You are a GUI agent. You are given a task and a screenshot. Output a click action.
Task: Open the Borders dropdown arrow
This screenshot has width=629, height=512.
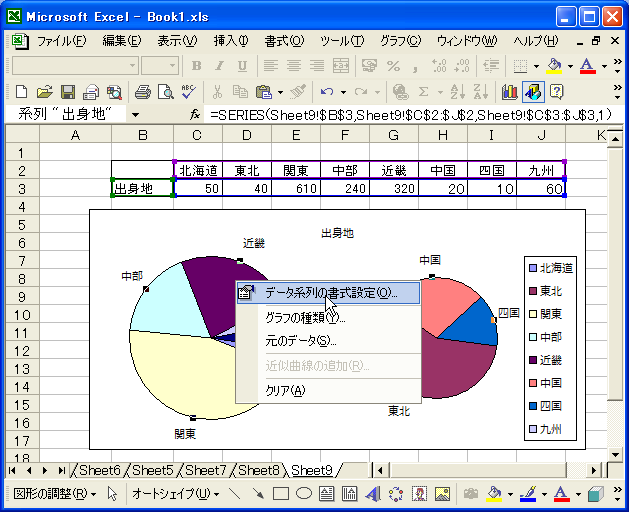coord(536,66)
